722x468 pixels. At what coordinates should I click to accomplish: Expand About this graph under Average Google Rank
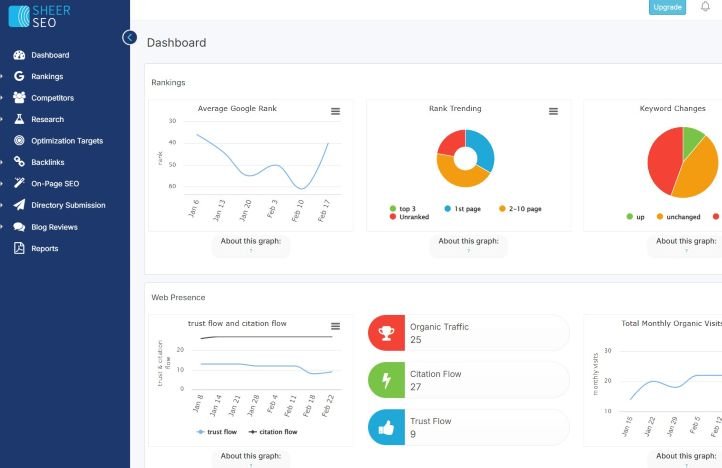tap(250, 245)
